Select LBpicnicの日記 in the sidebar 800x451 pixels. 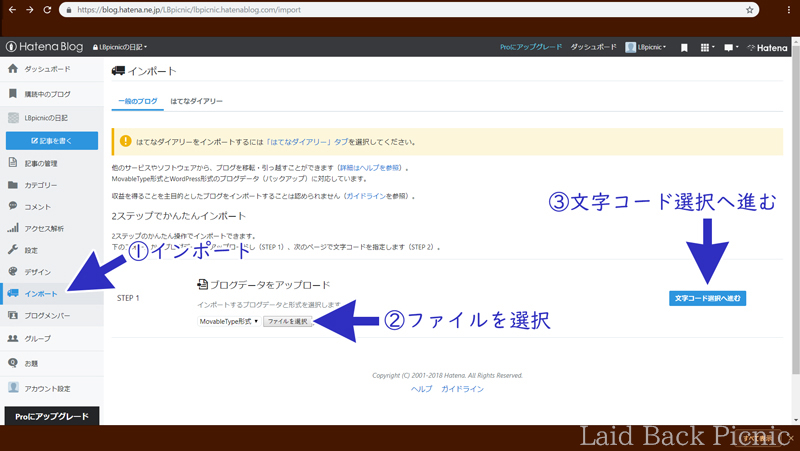(46, 118)
